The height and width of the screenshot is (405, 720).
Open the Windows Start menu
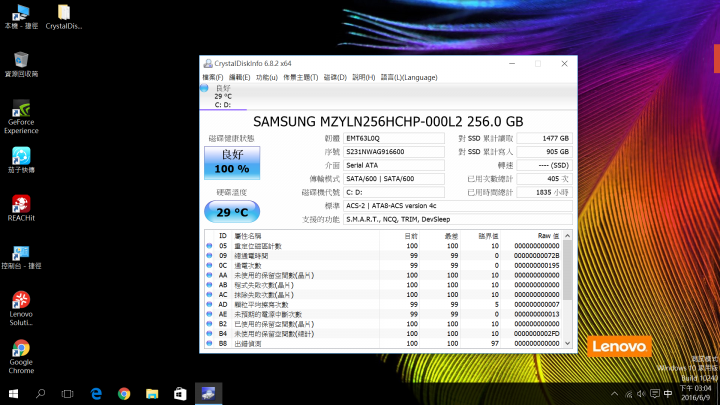[13, 394]
